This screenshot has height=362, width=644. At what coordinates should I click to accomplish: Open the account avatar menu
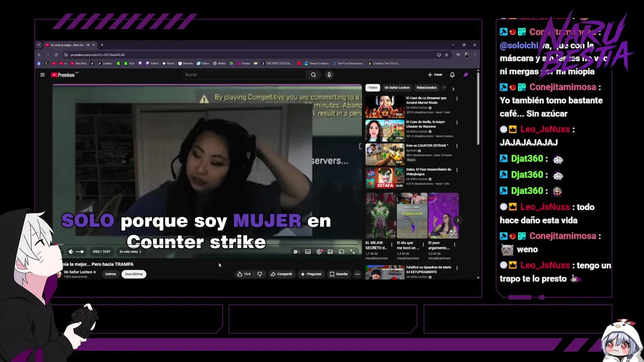(466, 75)
